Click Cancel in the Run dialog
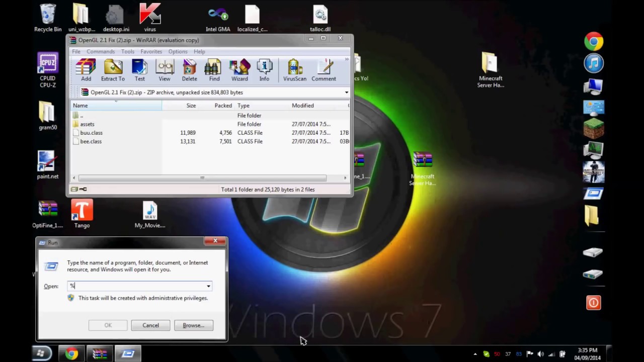644x362 pixels. 150,325
